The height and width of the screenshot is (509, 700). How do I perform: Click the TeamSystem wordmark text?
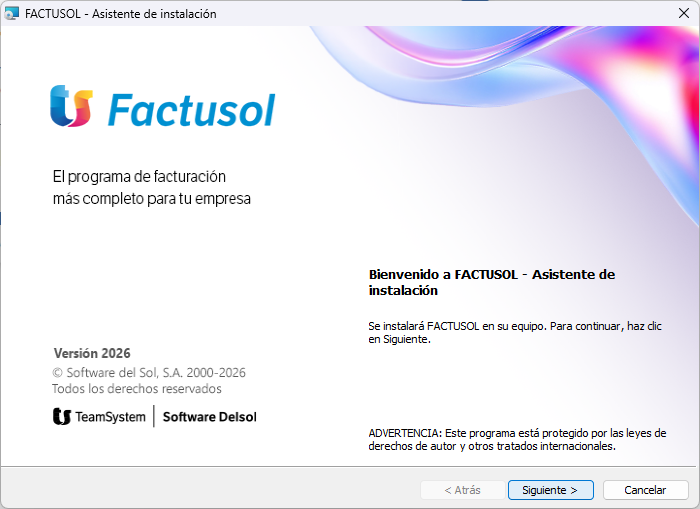110,417
